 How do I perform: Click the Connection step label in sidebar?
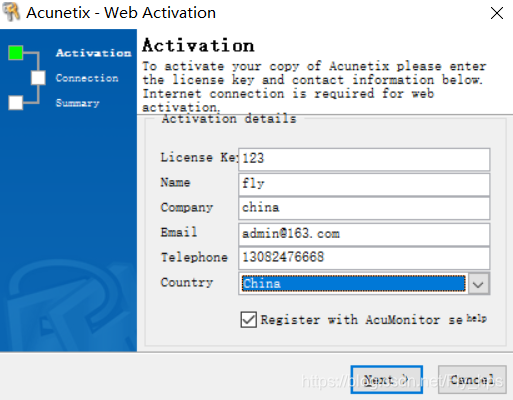click(87, 78)
